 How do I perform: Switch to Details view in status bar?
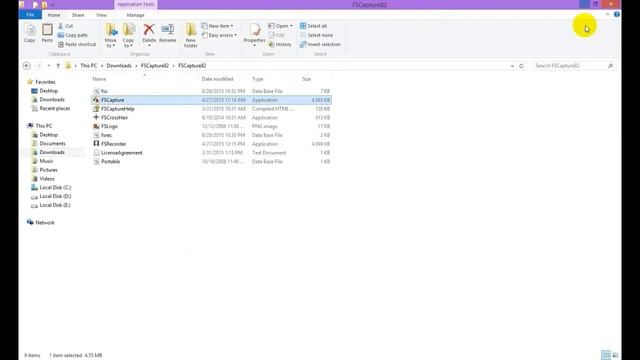[606, 355]
